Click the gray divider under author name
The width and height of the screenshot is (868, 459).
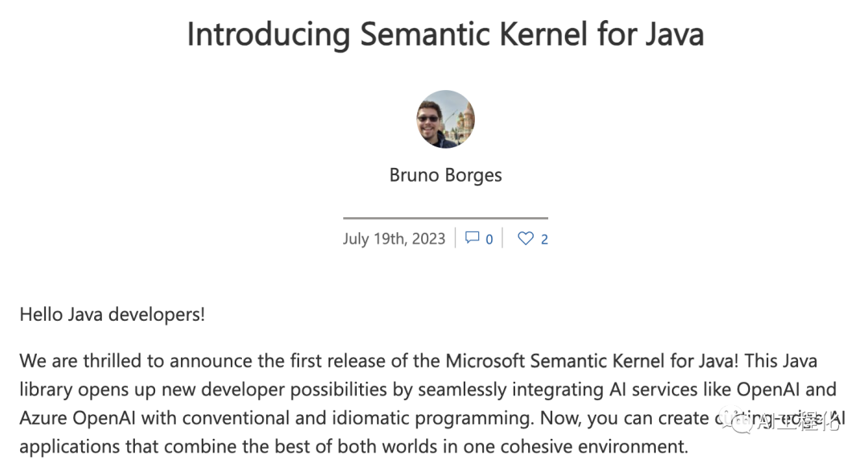(x=445, y=218)
